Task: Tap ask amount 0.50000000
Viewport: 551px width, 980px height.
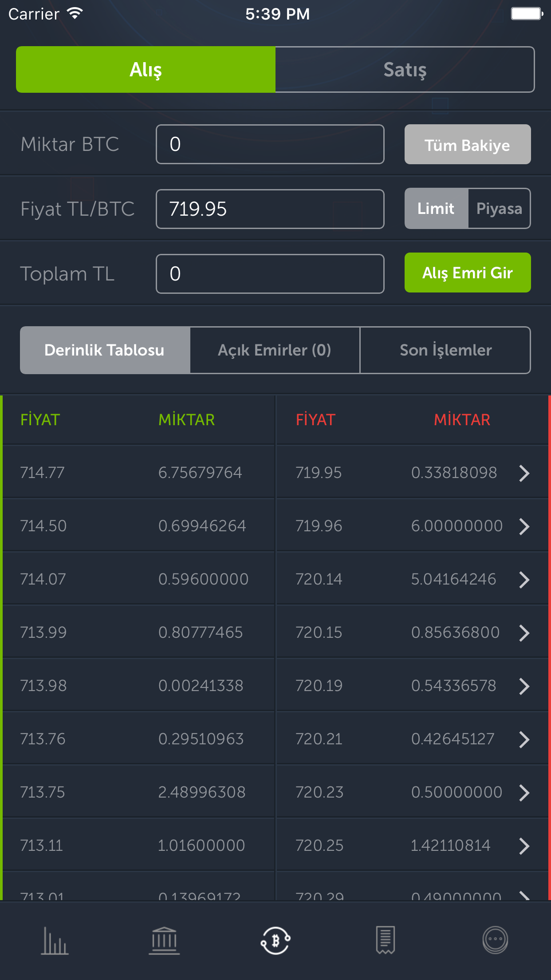Action: (x=457, y=792)
